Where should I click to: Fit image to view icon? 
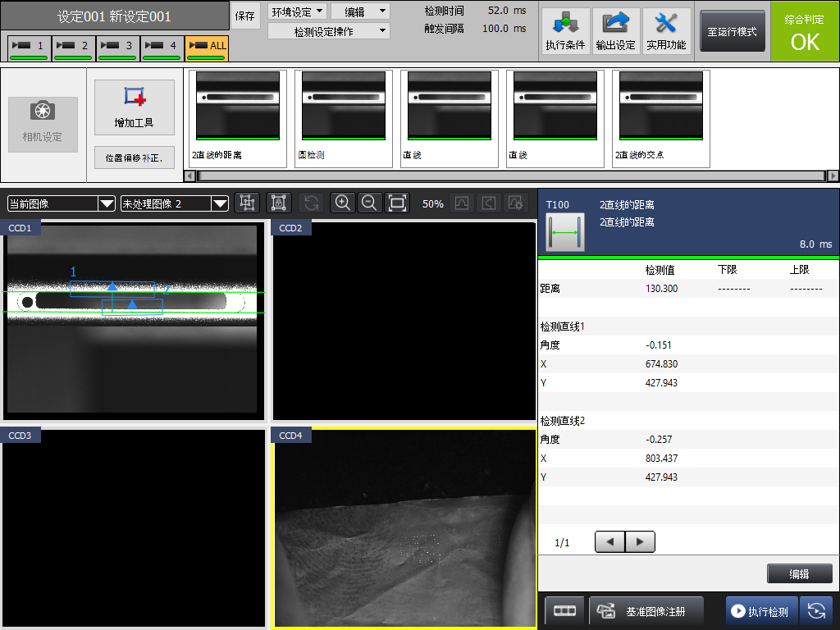[397, 203]
